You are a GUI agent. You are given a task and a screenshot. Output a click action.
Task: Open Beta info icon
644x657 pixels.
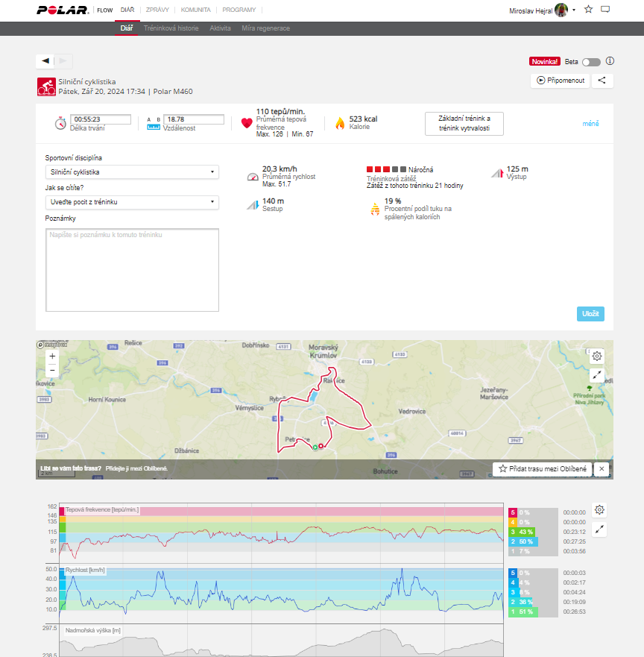tap(610, 61)
